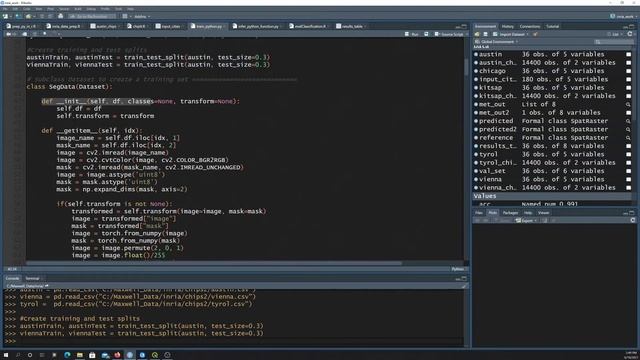This screenshot has width=640, height=360.
Task: Click the New File toolbar icon
Action: (5, 16)
